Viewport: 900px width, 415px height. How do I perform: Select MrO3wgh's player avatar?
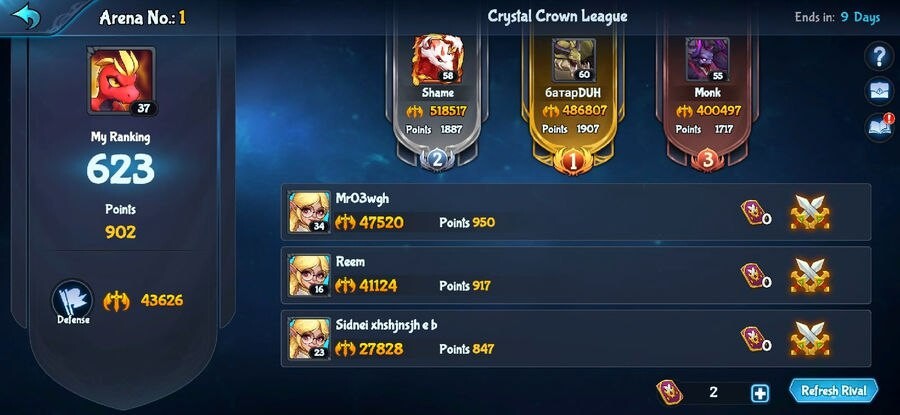click(x=309, y=212)
